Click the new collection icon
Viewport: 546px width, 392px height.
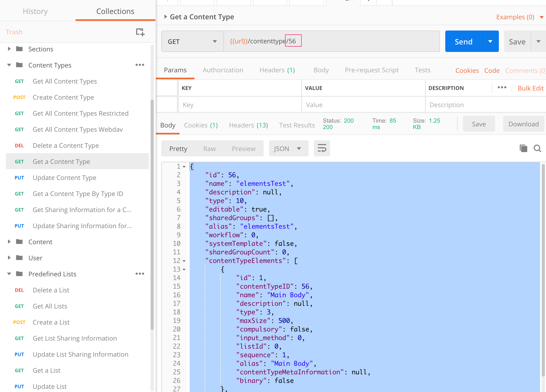(x=140, y=32)
